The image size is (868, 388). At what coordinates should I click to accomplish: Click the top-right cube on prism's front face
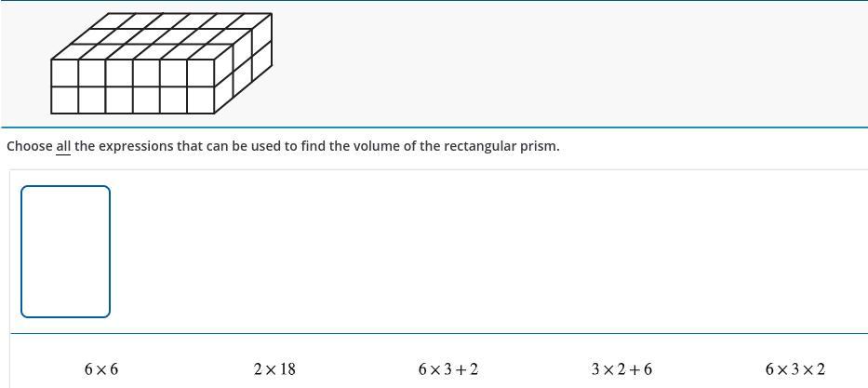[200, 73]
